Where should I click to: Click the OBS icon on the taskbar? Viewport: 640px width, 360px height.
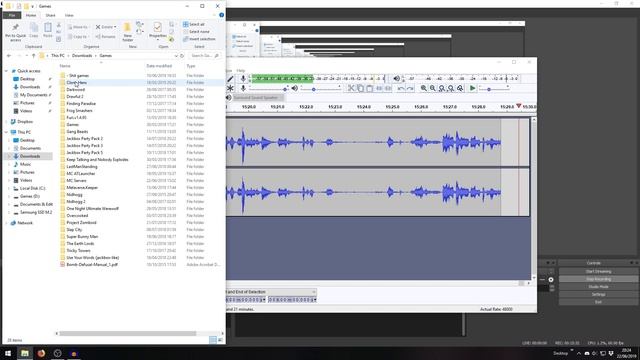[58, 353]
